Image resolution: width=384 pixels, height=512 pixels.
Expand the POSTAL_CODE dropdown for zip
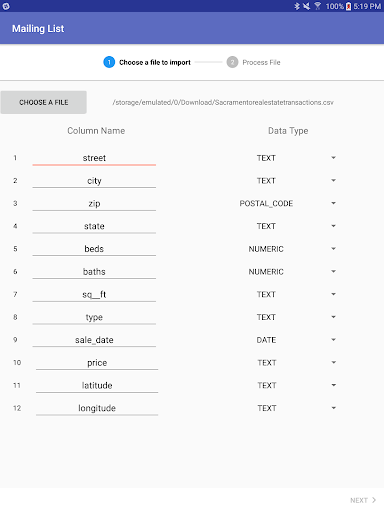[288, 203]
